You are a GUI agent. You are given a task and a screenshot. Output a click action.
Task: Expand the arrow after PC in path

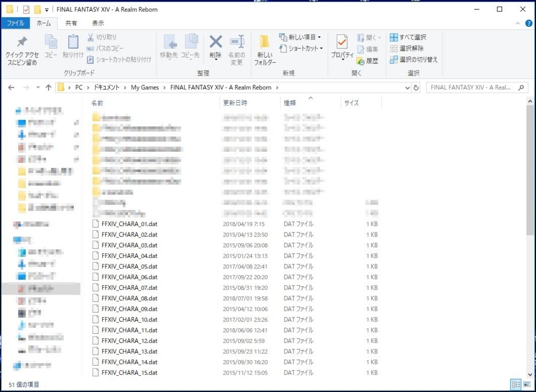tap(88, 87)
